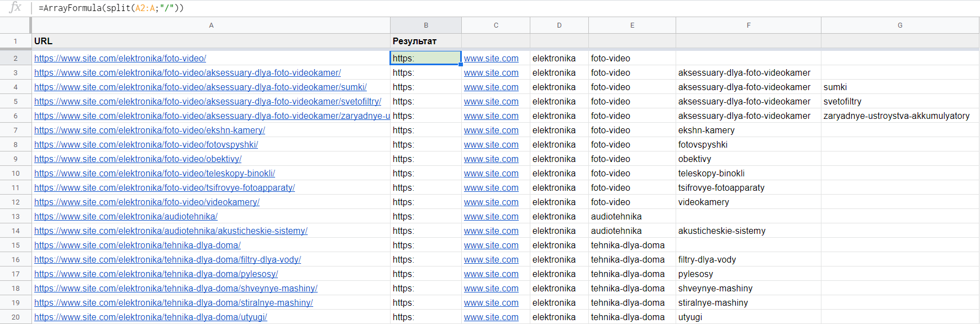Select column F header
Screen dimensions: 980x324
749,25
